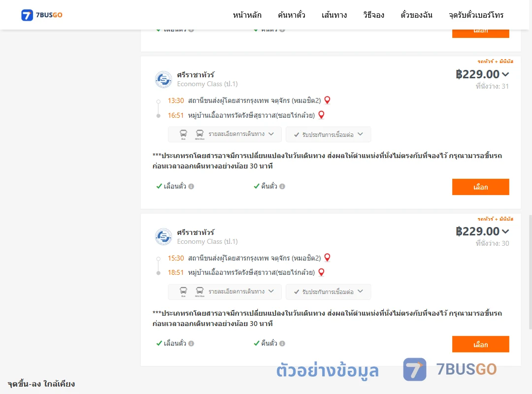The width and height of the screenshot is (532, 394).
Task: Click bus icon in 15:30 trip details
Action: (x=183, y=292)
